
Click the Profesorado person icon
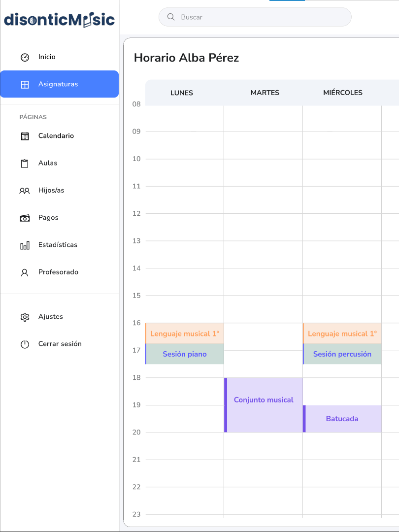click(25, 272)
